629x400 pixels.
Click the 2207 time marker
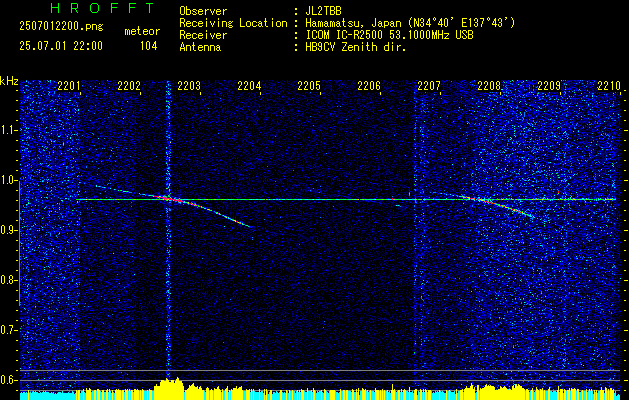tap(429, 86)
